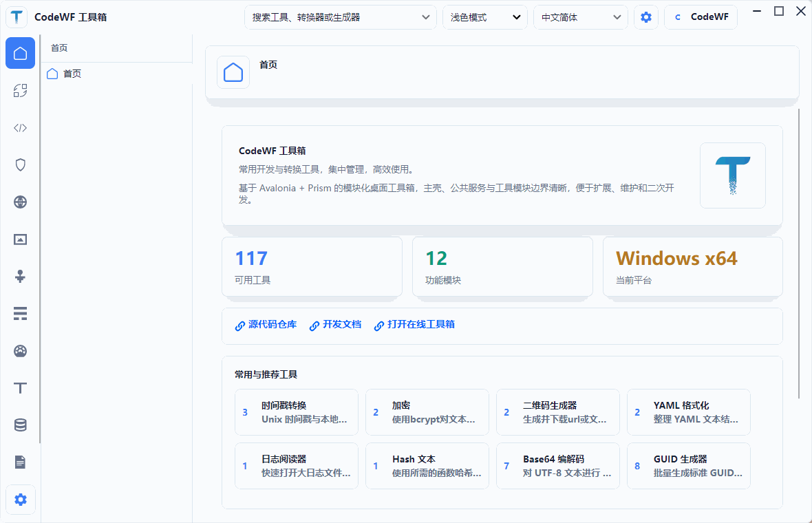Open the palette color module icon
The image size is (812, 523).
point(20,351)
